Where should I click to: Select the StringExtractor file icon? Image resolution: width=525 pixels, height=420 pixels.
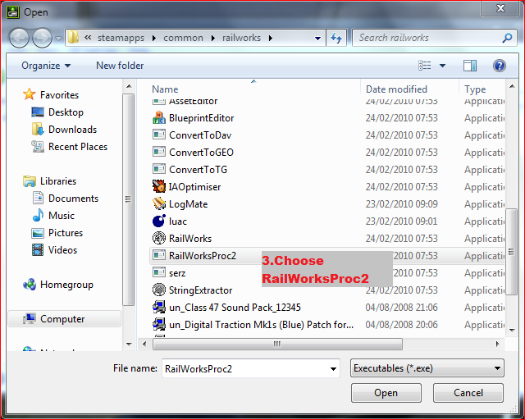coord(159,290)
